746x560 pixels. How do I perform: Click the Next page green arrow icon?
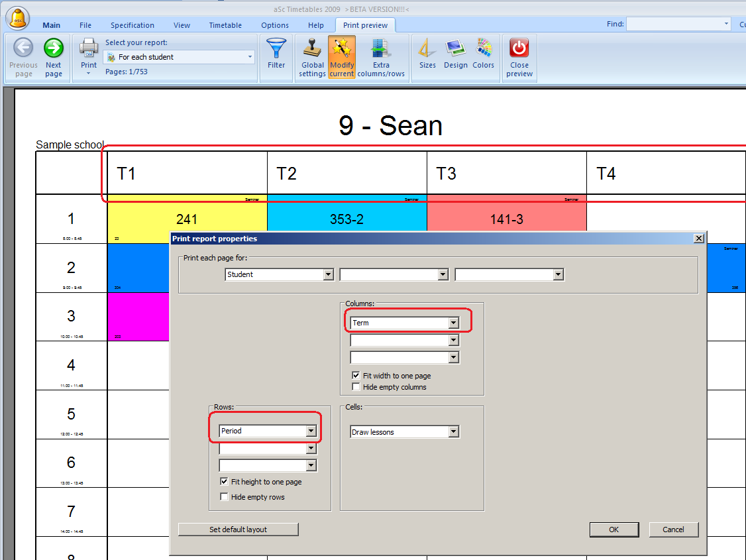pyautogui.click(x=54, y=49)
